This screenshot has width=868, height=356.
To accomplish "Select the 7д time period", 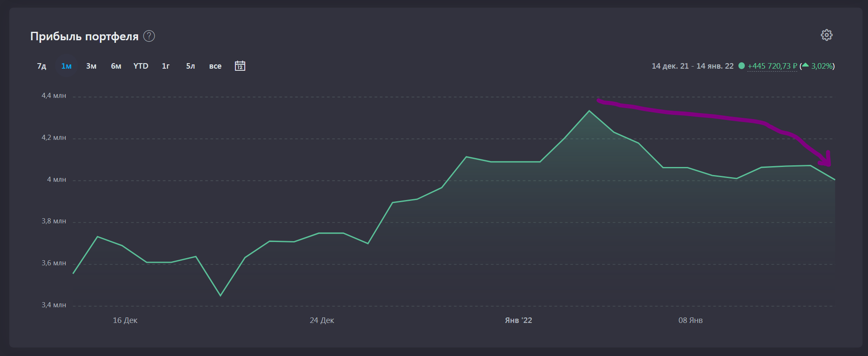I will (41, 66).
